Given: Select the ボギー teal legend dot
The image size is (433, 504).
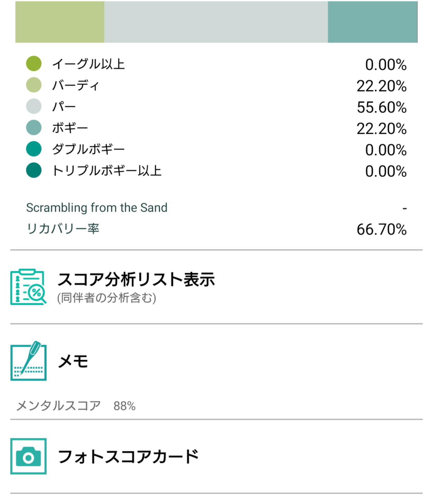Looking at the screenshot, I should [34, 128].
